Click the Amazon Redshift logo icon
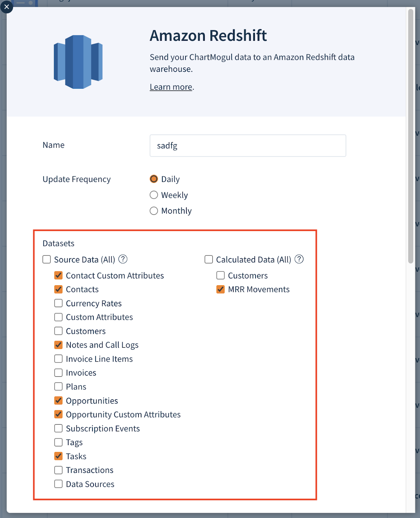The image size is (420, 518). tap(78, 62)
